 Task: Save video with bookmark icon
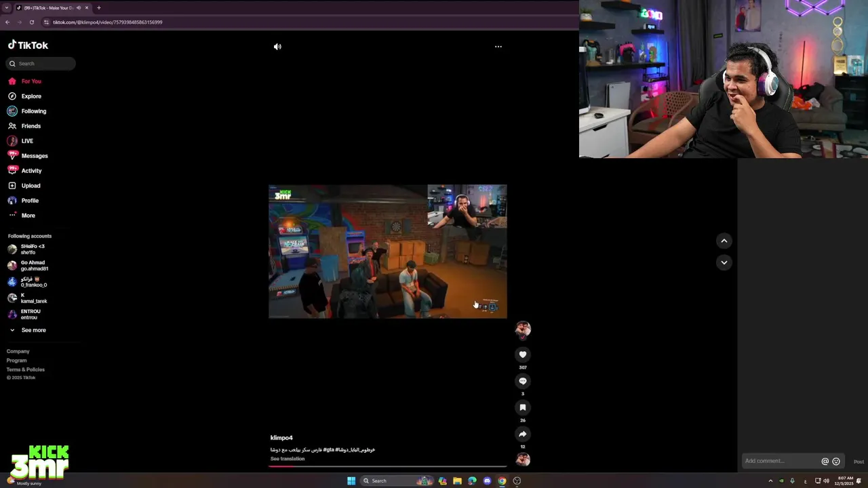(x=523, y=407)
